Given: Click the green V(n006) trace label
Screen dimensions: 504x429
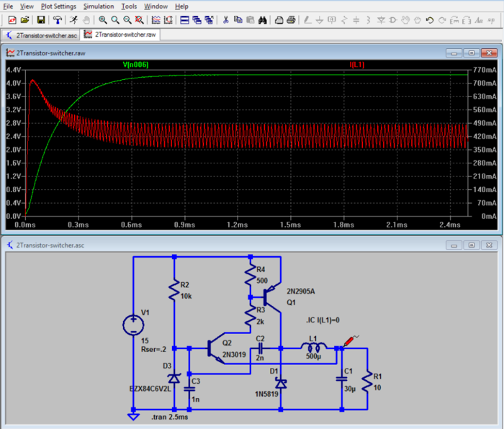Looking at the screenshot, I should (136, 66).
